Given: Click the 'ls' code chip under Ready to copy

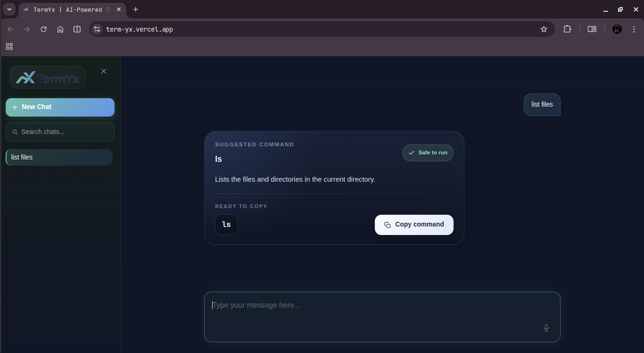Looking at the screenshot, I should pyautogui.click(x=226, y=225).
